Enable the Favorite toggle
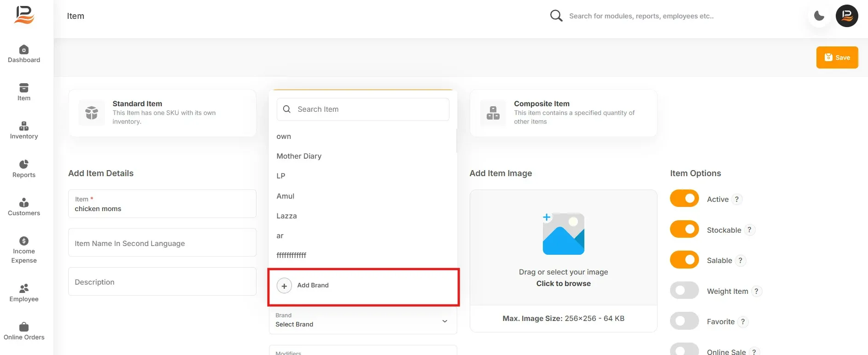This screenshot has width=868, height=355. (684, 321)
